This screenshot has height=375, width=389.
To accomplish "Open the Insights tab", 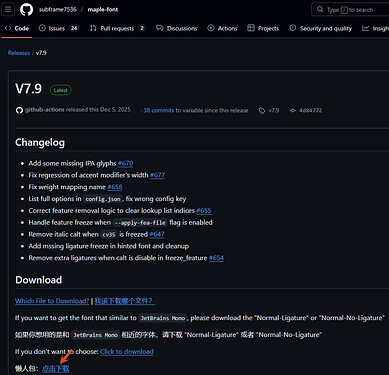I will click(375, 28).
